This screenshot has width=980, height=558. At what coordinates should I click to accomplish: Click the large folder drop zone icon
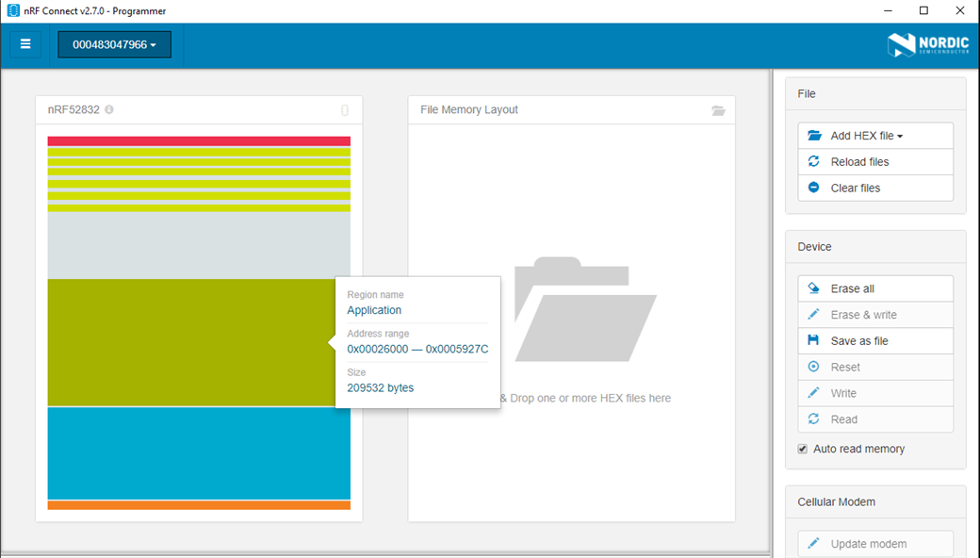point(585,308)
